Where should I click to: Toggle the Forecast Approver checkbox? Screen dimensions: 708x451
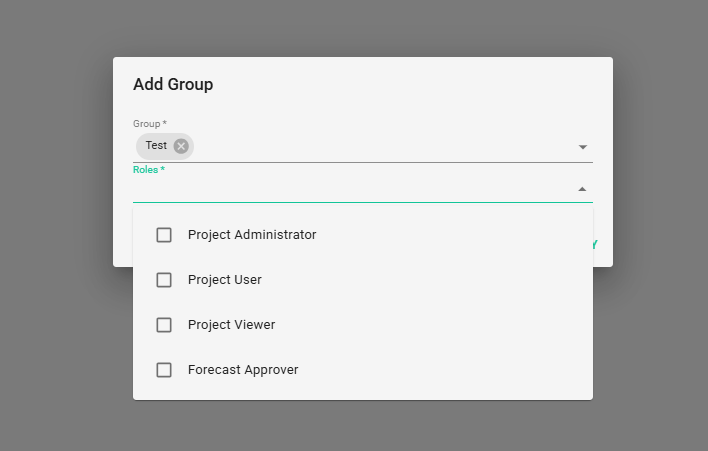(164, 370)
